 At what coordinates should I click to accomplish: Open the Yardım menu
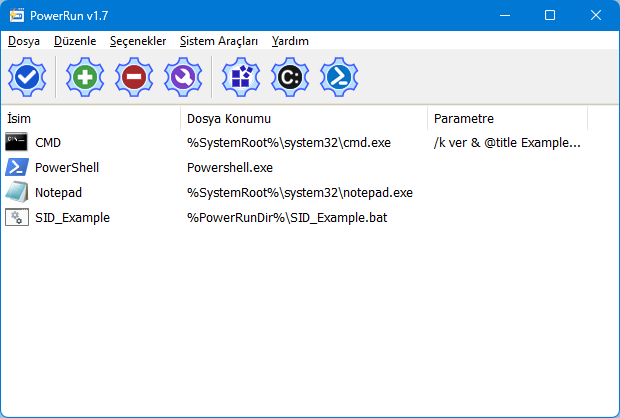point(290,41)
